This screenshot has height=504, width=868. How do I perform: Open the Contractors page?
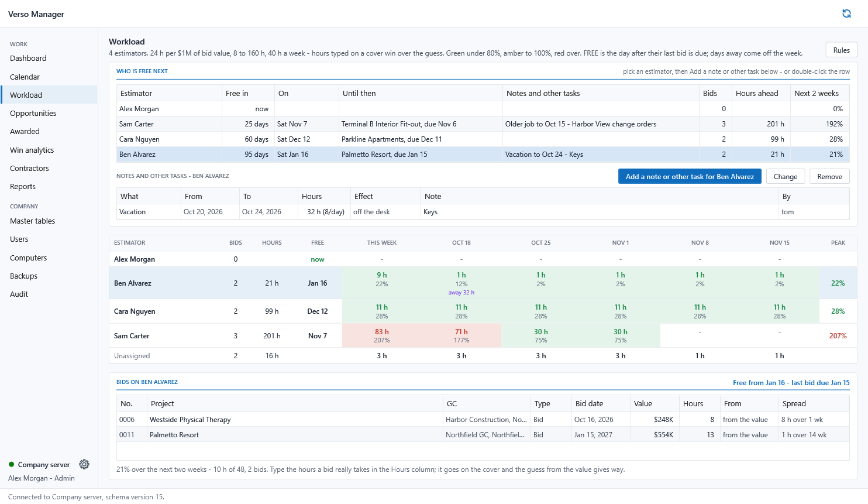click(49, 168)
